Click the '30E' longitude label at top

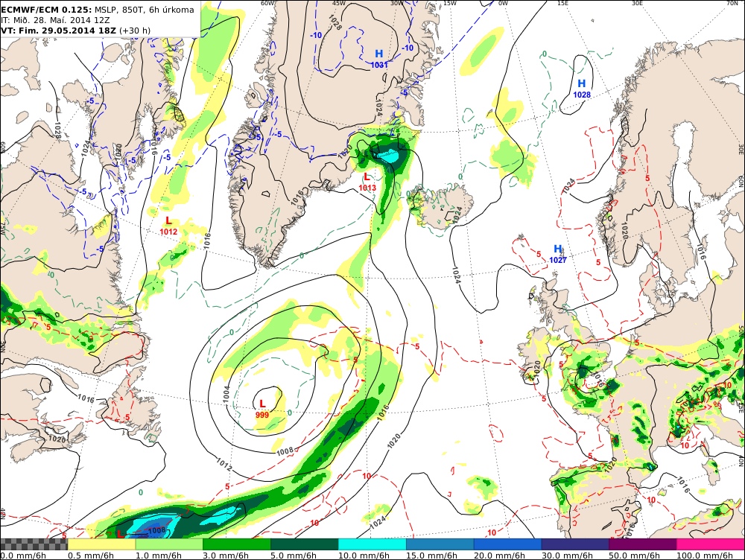637,3
